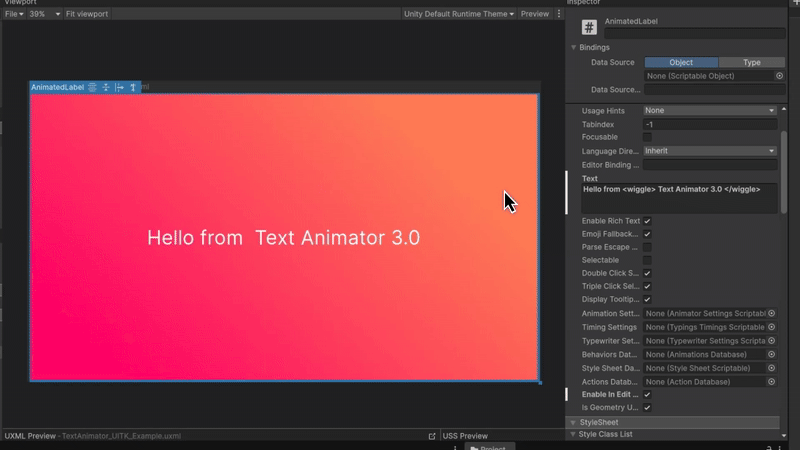Screen dimensions: 800x450
Task: Open the Unity Default Runtime Theme dropdown
Action: pos(459,15)
